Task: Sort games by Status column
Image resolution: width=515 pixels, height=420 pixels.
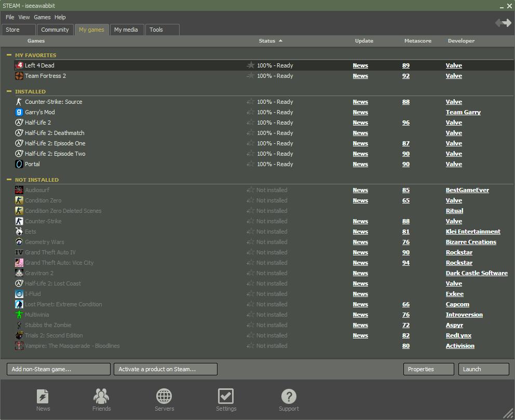Action: [x=270, y=40]
